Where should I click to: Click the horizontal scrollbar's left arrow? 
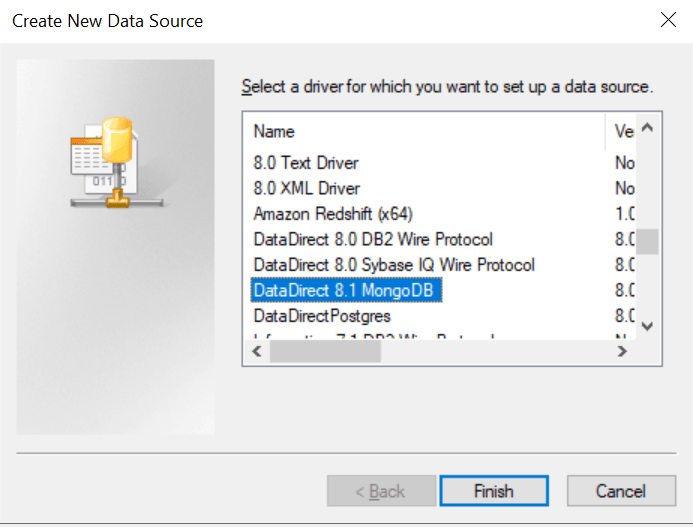(x=254, y=352)
